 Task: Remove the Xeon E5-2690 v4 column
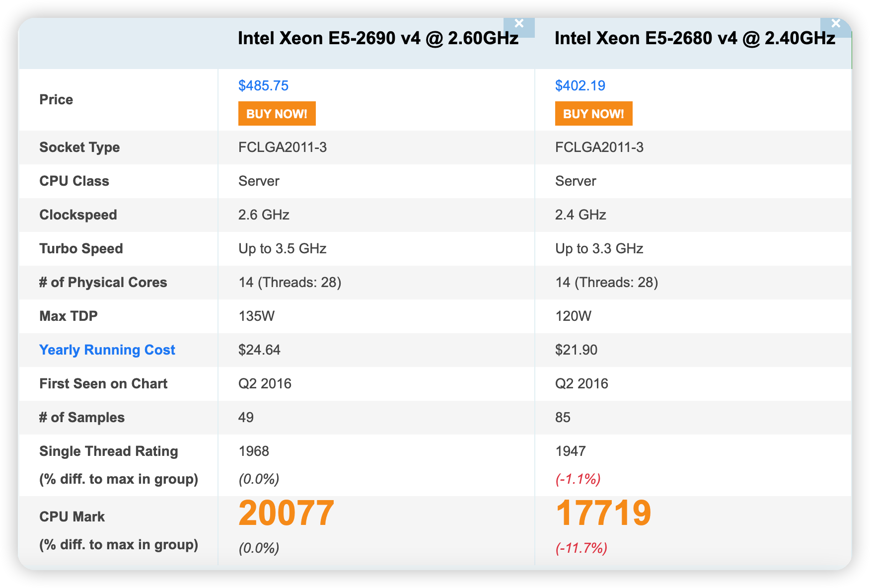519,24
